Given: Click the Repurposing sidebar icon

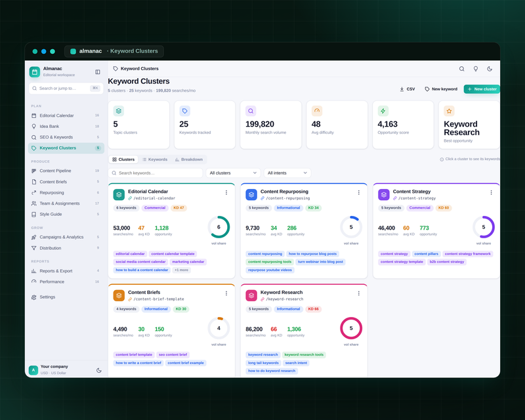Looking at the screenshot, I should (x=34, y=192).
